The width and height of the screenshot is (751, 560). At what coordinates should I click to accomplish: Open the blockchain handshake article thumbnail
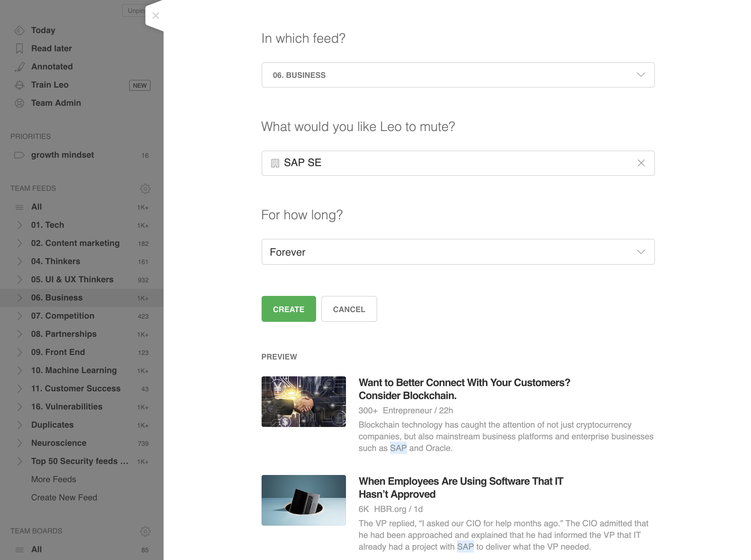tap(303, 401)
